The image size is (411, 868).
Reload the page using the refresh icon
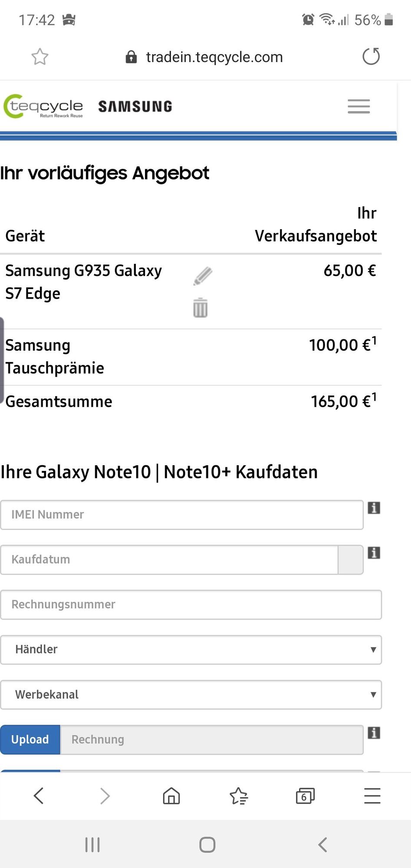click(x=371, y=56)
